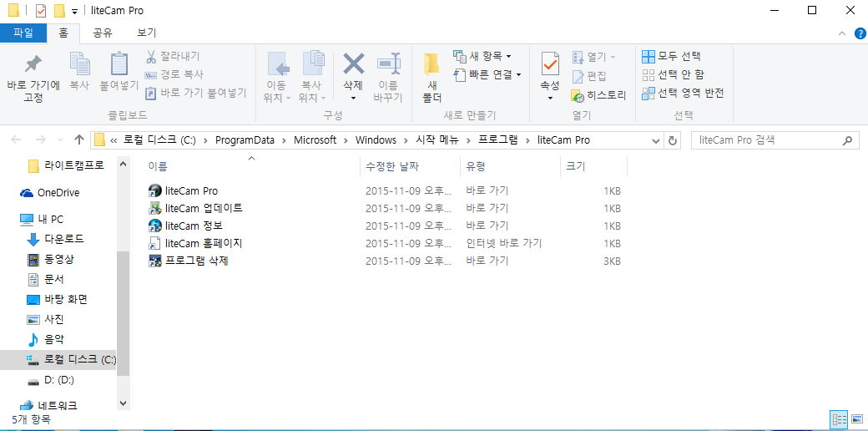This screenshot has height=431, width=868.
Task: Click the navigation pane scroll down arrow
Action: point(123,403)
